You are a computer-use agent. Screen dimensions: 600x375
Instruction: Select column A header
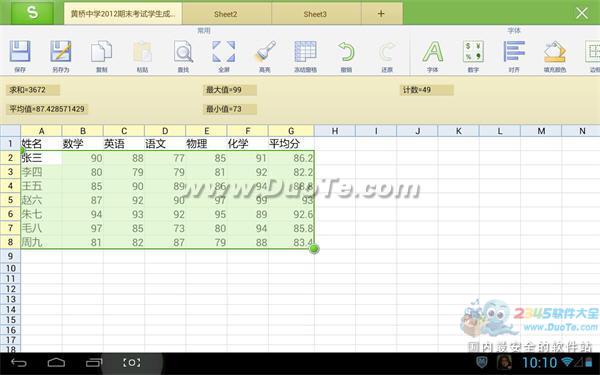[x=41, y=131]
